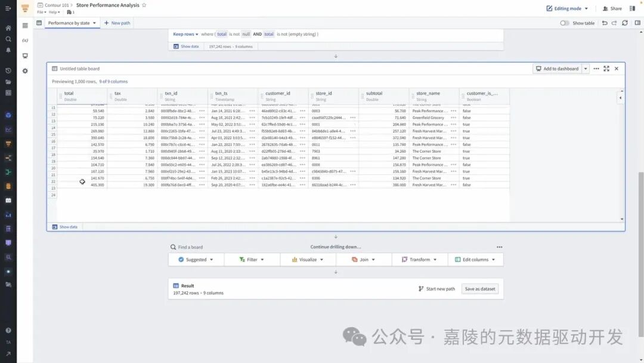Image resolution: width=644 pixels, height=363 pixels.
Task: Expand the Add to dashboard arrow menu
Action: (x=586, y=69)
